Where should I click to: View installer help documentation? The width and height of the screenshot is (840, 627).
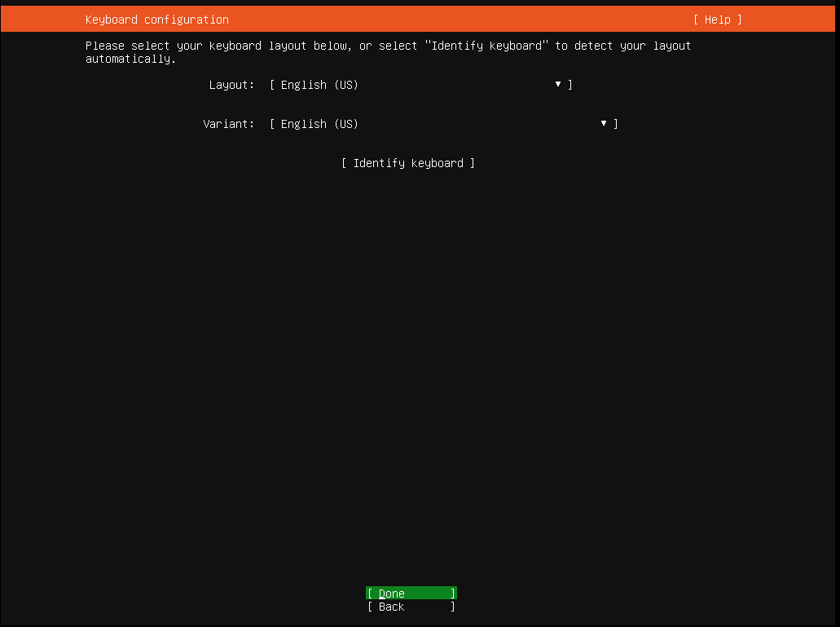pyautogui.click(x=716, y=19)
